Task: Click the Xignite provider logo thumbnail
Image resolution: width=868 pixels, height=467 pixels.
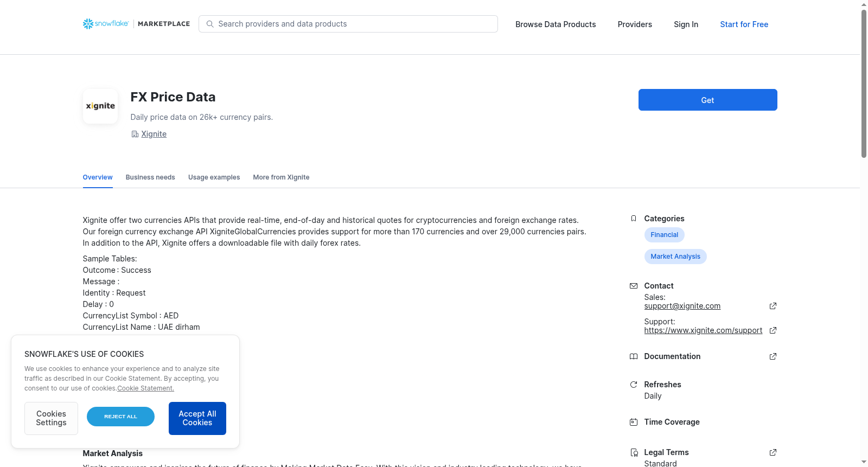Action: [100, 106]
